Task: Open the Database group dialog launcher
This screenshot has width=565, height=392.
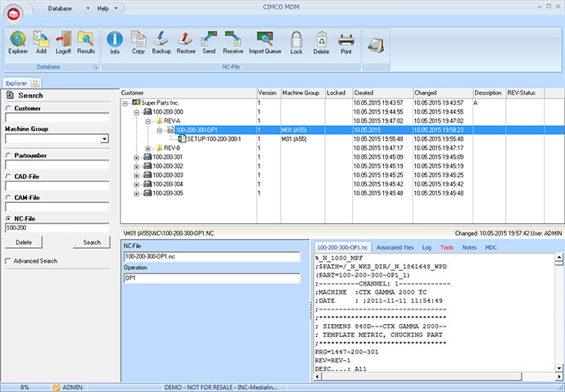Action: tap(96, 67)
